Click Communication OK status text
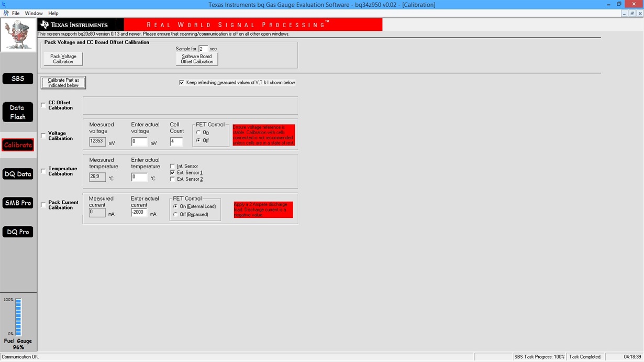The width and height of the screenshot is (644, 362). [x=20, y=357]
